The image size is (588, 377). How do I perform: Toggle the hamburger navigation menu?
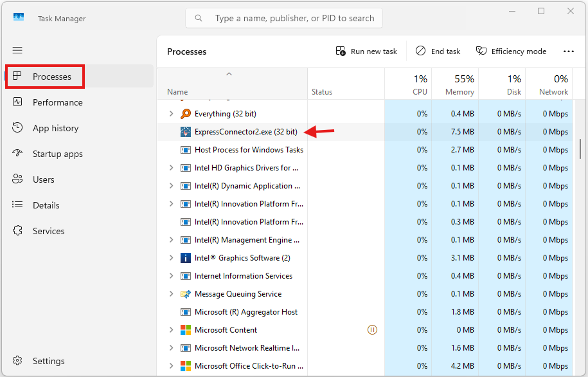click(17, 50)
